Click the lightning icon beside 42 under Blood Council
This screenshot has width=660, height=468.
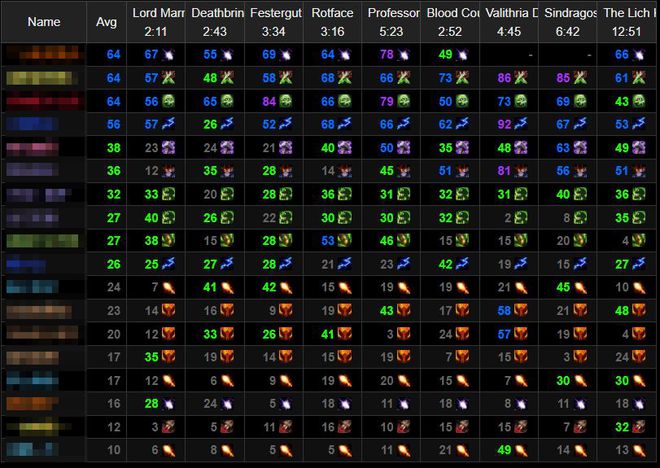point(463,264)
